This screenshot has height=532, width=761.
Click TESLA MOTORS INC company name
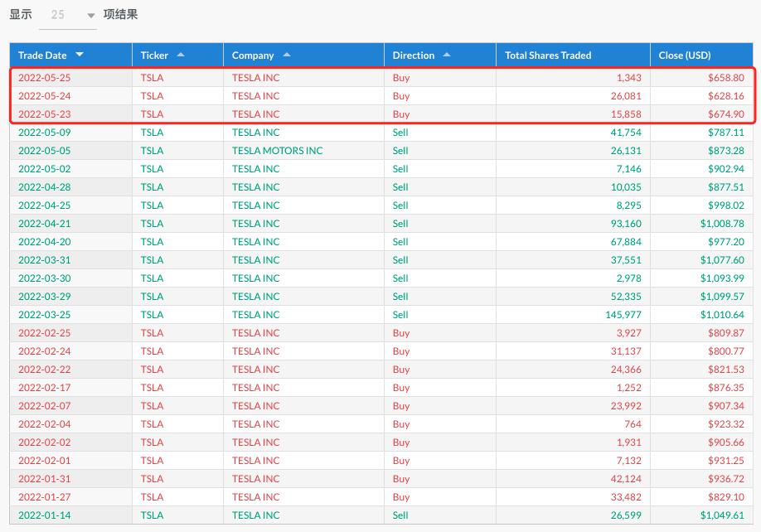click(277, 151)
